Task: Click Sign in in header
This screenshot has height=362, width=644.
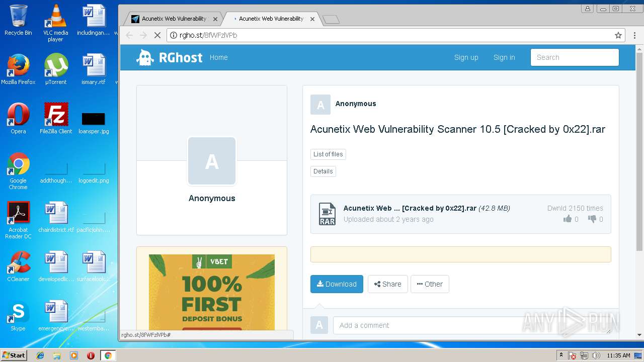Action: click(504, 57)
